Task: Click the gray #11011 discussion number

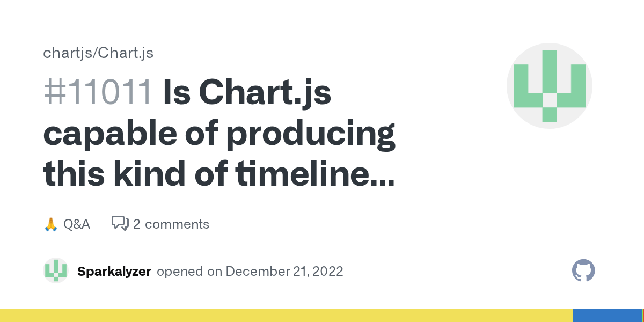Action: pyautogui.click(x=98, y=92)
